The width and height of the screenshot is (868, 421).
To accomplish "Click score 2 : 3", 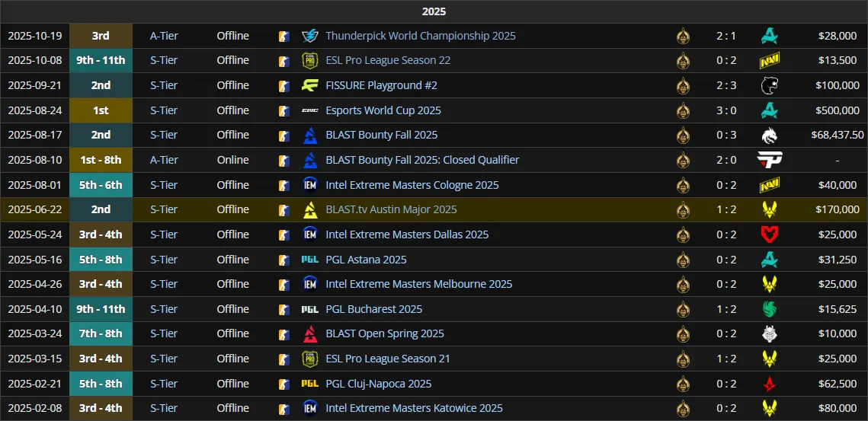I will click(726, 85).
